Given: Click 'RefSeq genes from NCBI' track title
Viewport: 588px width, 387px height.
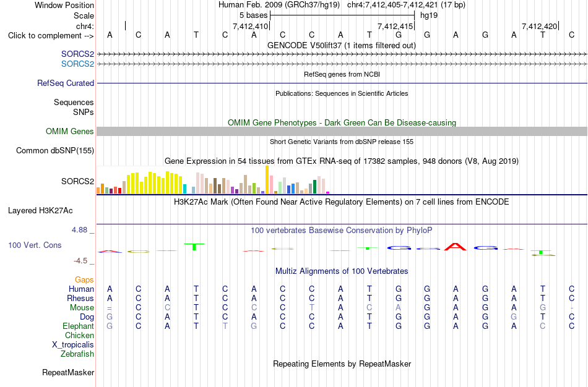Looking at the screenshot, I should [342, 75].
